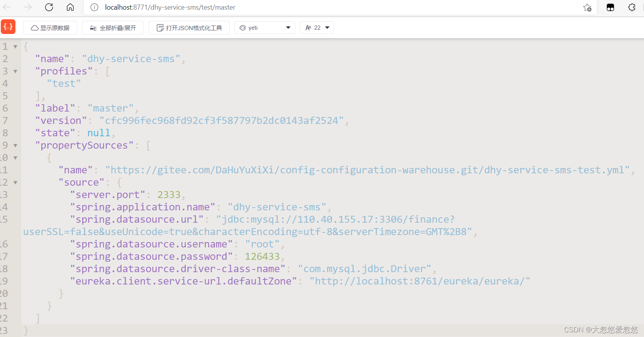Click the "state" key
This screenshot has width=644, height=337.
(x=55, y=133)
